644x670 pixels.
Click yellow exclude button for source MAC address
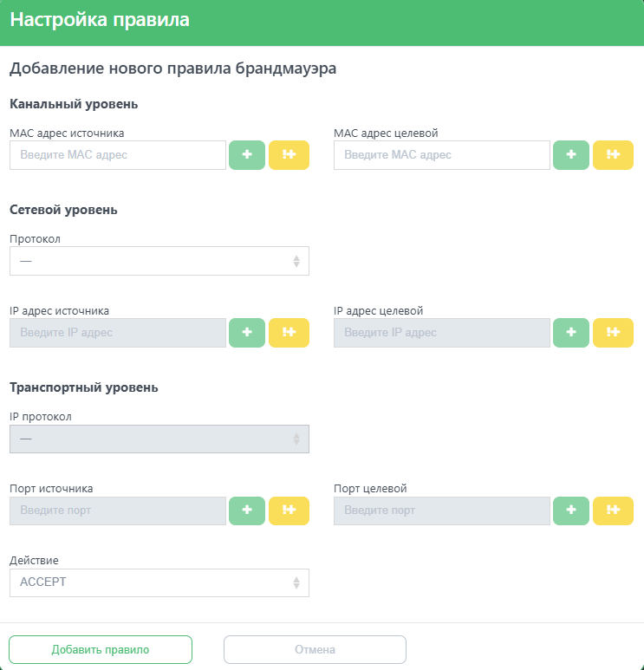(x=289, y=155)
